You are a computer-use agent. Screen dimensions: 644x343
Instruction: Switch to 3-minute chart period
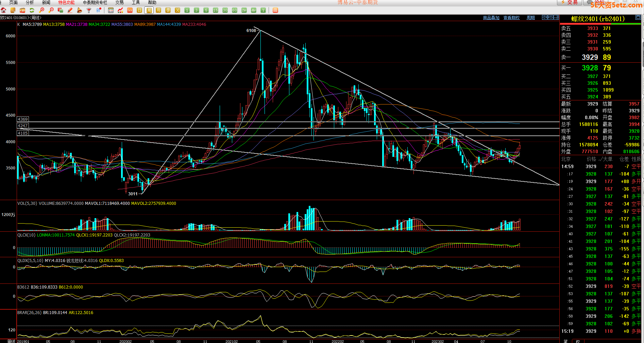pos(197,10)
